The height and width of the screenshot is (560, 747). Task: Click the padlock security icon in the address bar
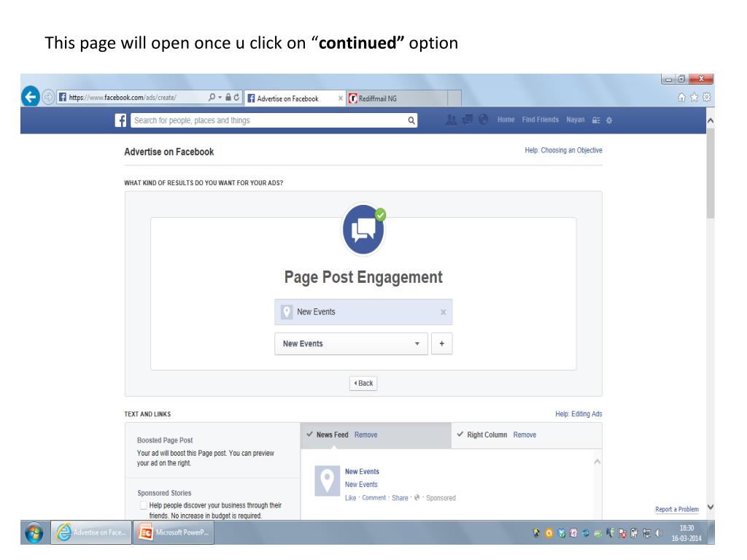tap(228, 97)
